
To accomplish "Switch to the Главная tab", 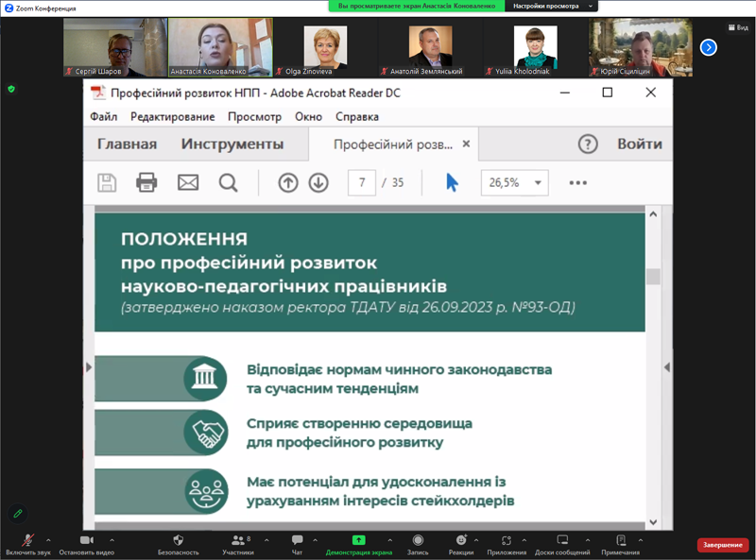I will tap(128, 144).
